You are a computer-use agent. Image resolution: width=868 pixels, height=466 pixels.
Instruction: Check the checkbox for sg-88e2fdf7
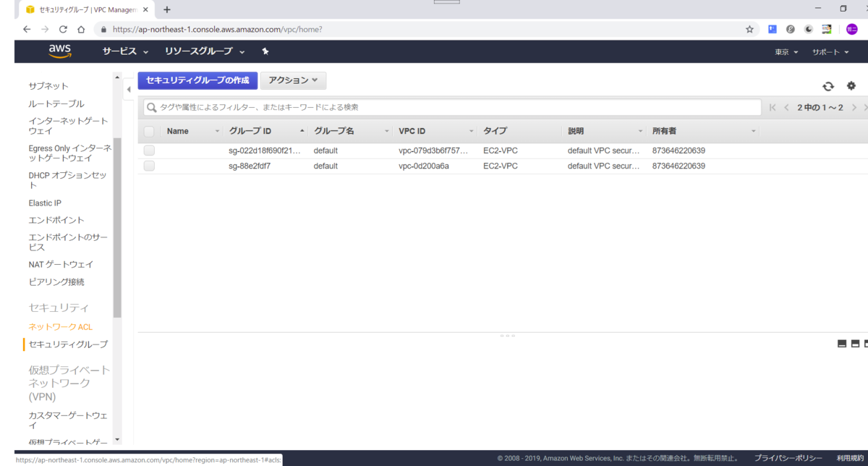(x=149, y=165)
